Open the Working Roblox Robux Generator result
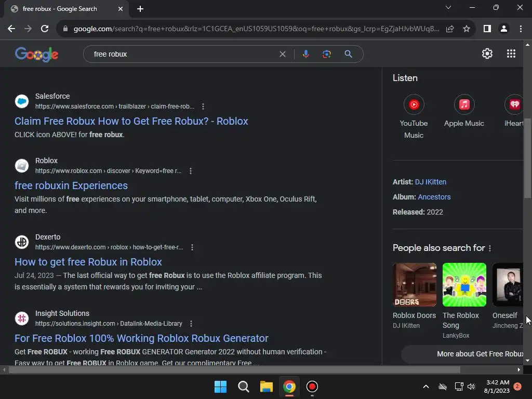532x399 pixels. [141, 338]
